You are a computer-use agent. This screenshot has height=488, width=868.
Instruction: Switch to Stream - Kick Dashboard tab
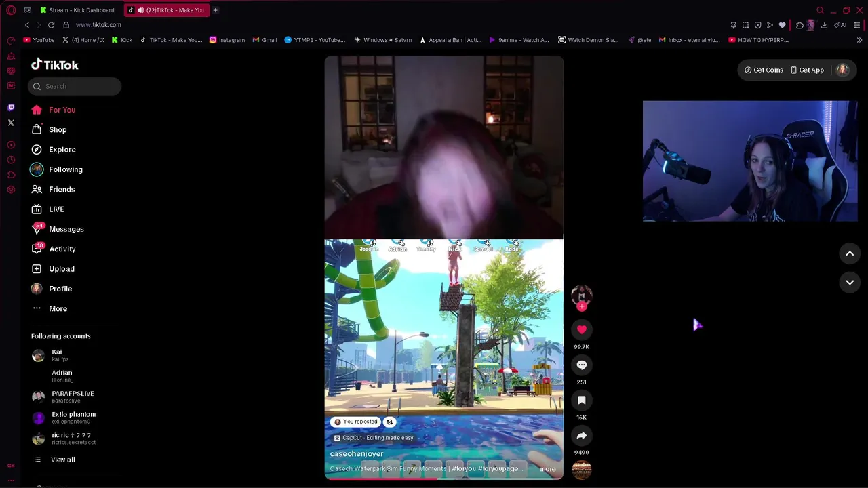pyautogui.click(x=77, y=10)
